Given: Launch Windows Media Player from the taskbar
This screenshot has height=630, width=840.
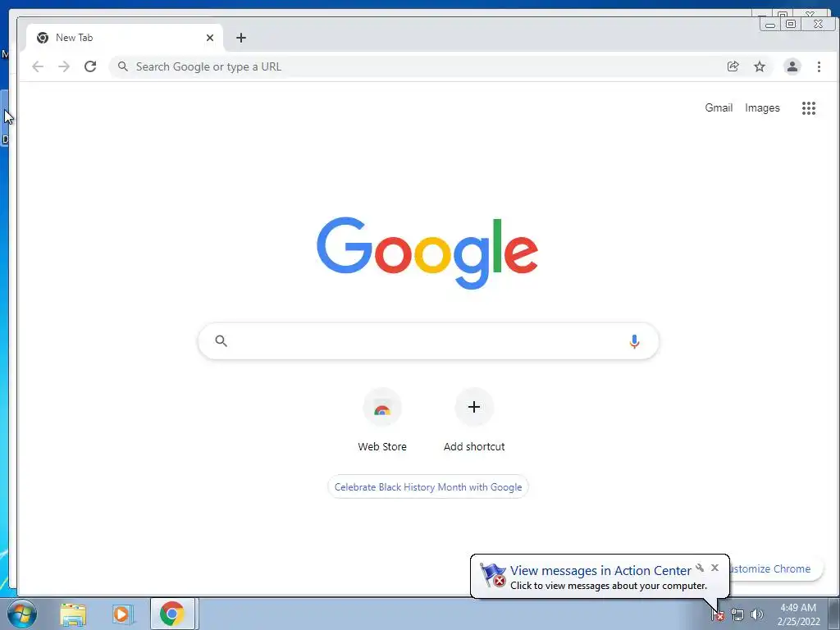Looking at the screenshot, I should click(x=122, y=614).
